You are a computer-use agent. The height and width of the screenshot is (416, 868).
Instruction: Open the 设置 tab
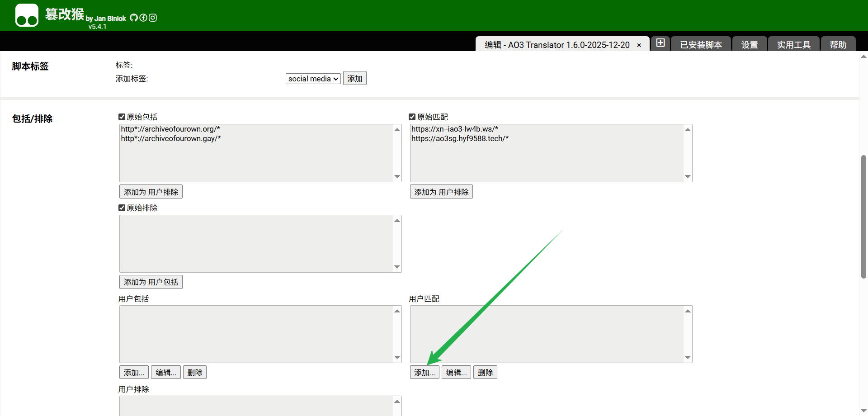pos(749,45)
